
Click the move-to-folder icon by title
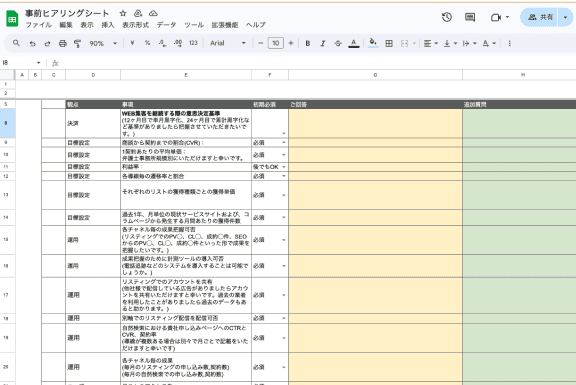138,13
